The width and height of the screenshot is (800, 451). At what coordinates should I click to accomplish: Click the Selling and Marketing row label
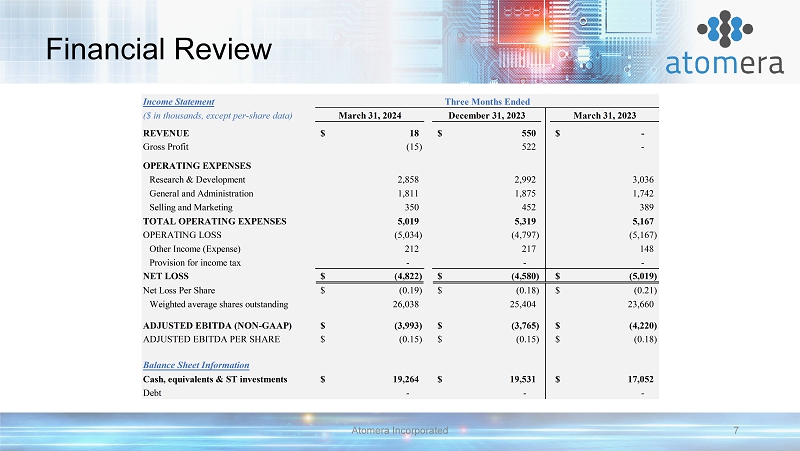point(192,206)
